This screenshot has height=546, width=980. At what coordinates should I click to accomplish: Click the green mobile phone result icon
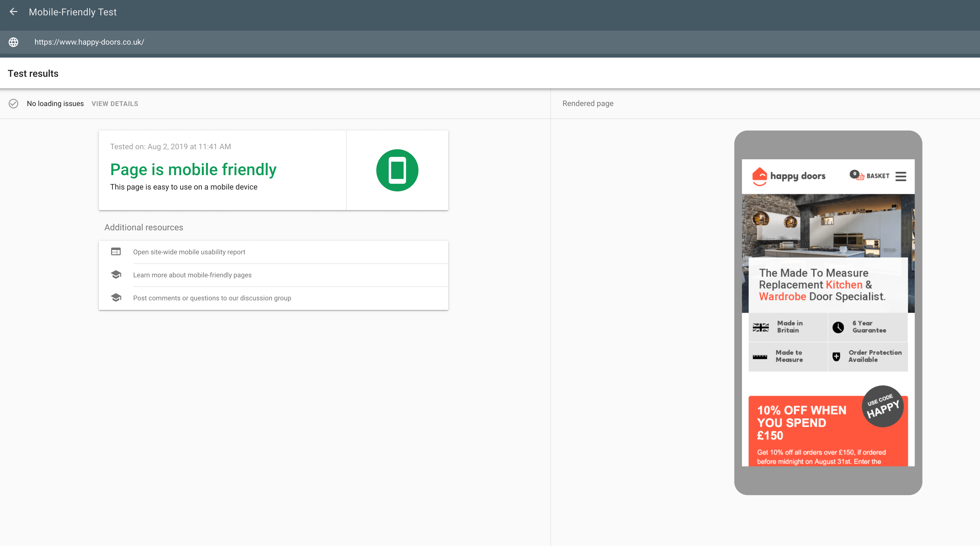(x=397, y=170)
